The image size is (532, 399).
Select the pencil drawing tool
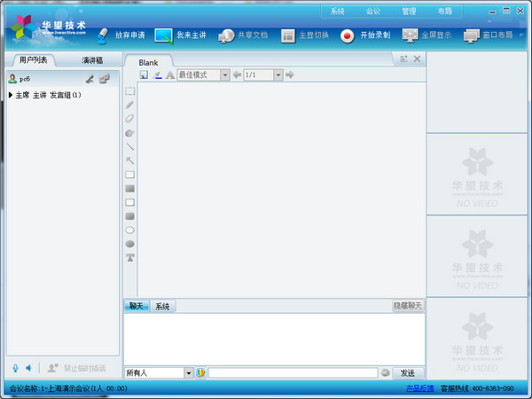[130, 105]
